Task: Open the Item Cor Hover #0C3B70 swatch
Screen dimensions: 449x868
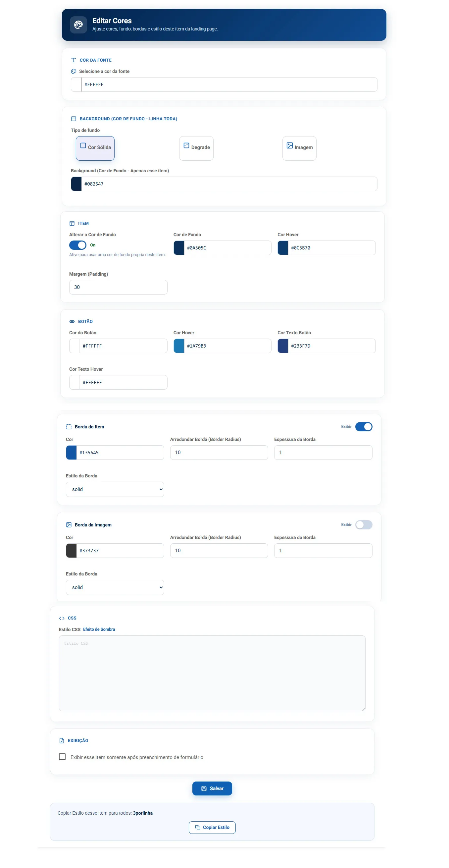Action: (283, 248)
